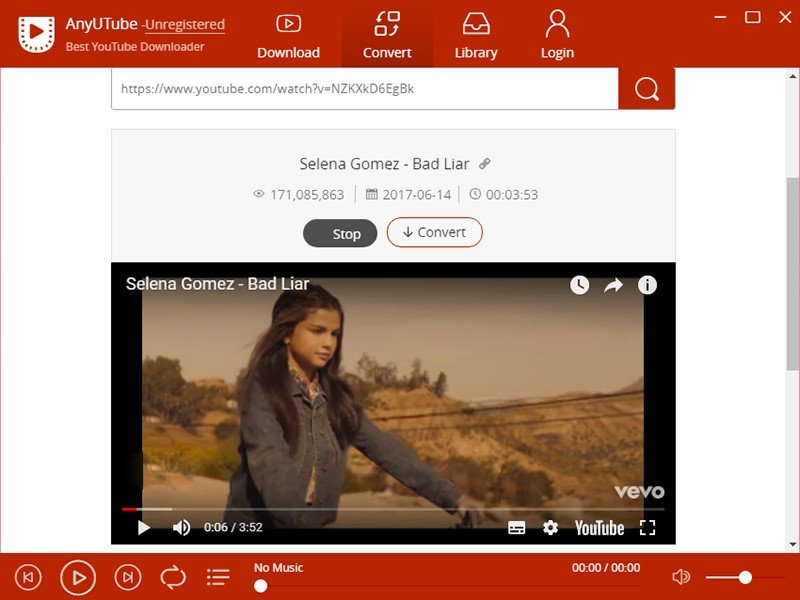Click the No Music label
800x600 pixels.
click(x=279, y=568)
